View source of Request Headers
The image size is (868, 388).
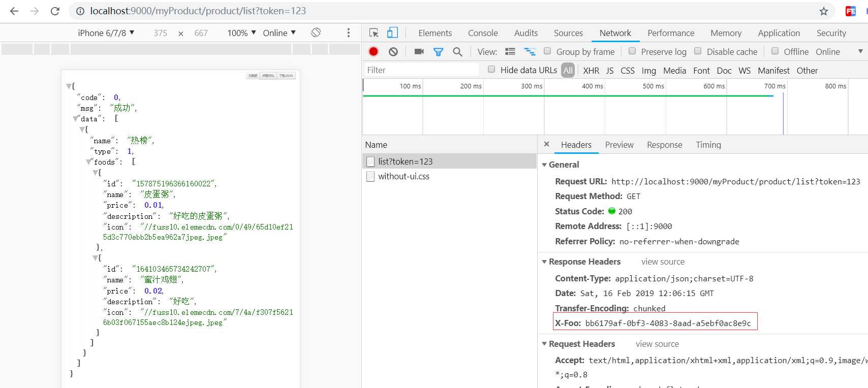click(657, 344)
